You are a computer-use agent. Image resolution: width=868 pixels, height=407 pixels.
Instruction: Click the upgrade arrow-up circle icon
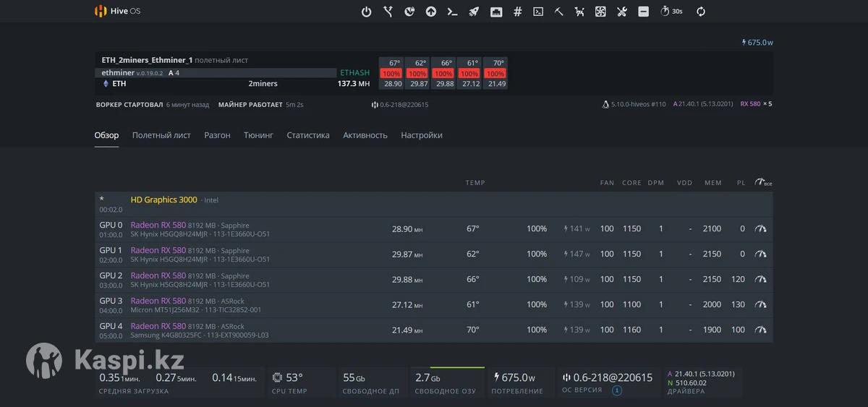(431, 12)
